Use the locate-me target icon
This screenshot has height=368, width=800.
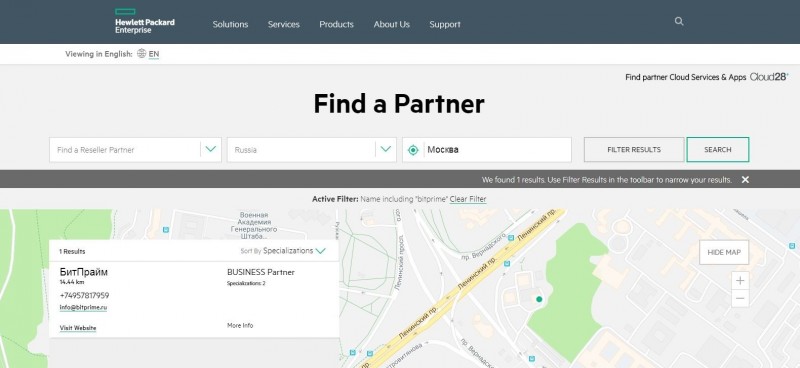(413, 150)
